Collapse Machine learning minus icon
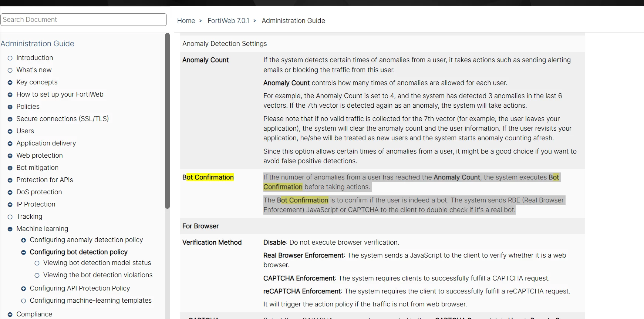The image size is (644, 319). click(x=10, y=229)
